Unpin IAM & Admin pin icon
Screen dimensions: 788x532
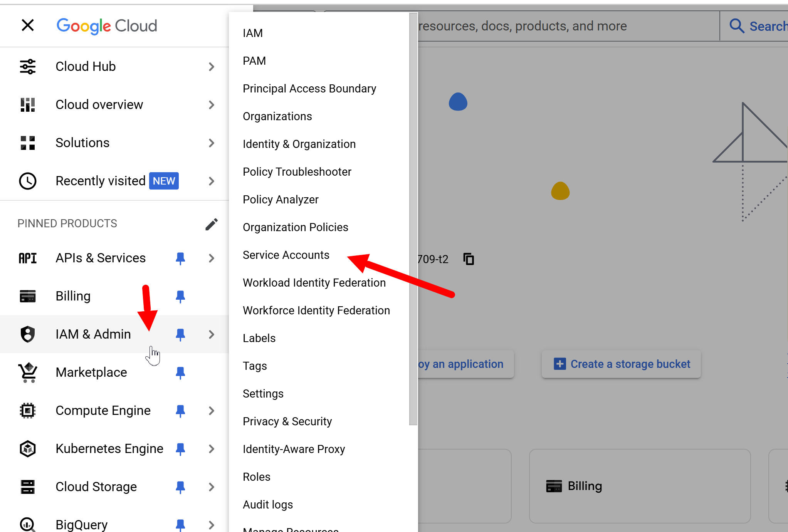coord(180,334)
